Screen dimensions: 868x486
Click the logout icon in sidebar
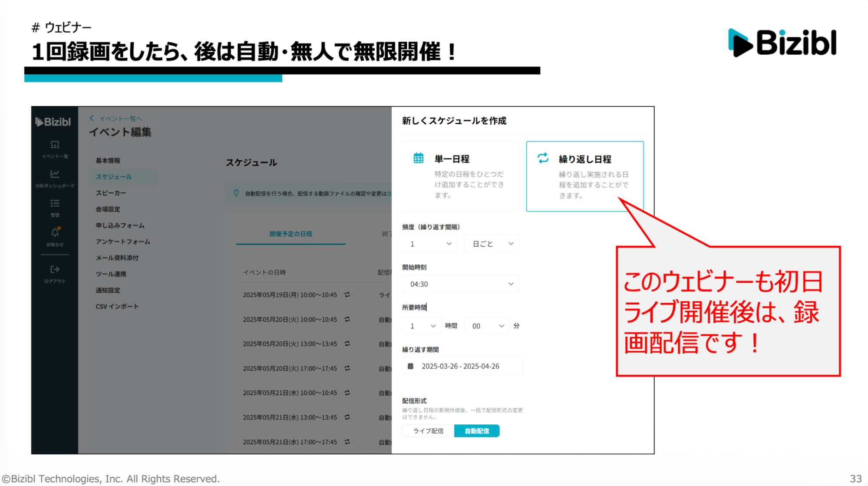[55, 269]
